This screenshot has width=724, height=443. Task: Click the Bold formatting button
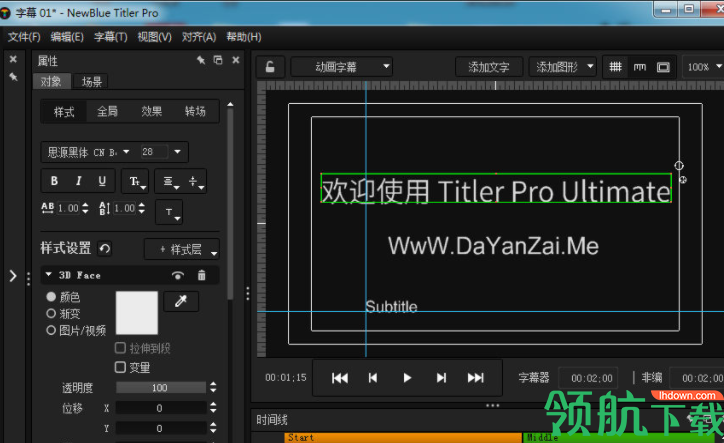tap(54, 181)
